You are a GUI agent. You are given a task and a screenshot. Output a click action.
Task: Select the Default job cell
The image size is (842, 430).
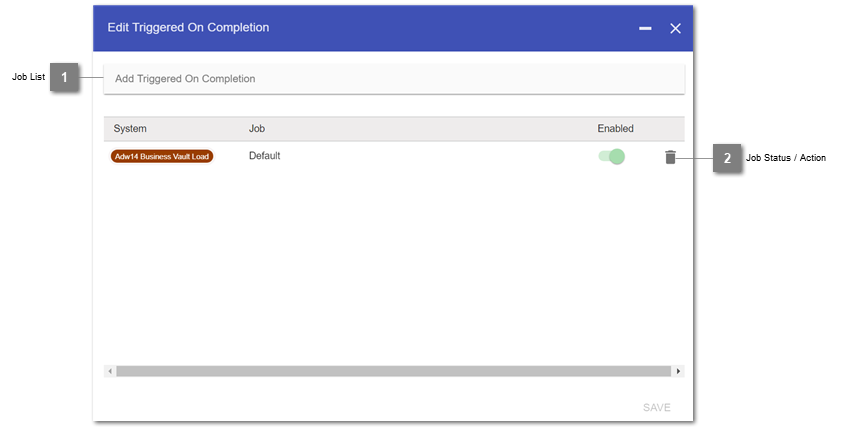pyautogui.click(x=265, y=156)
